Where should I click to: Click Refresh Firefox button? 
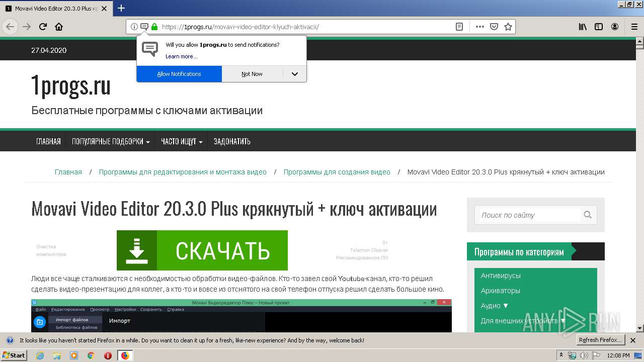coord(600,340)
